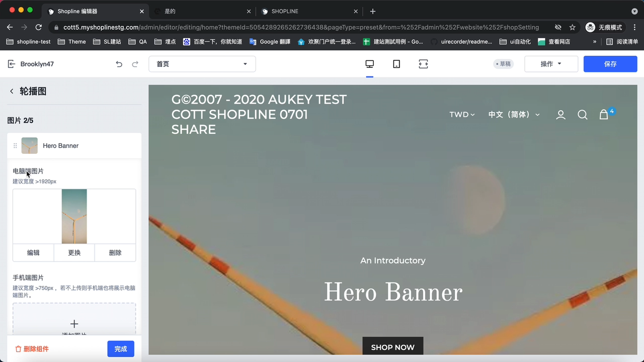Open search icon in store header
Viewport: 644px width, 362px height.
(x=582, y=115)
